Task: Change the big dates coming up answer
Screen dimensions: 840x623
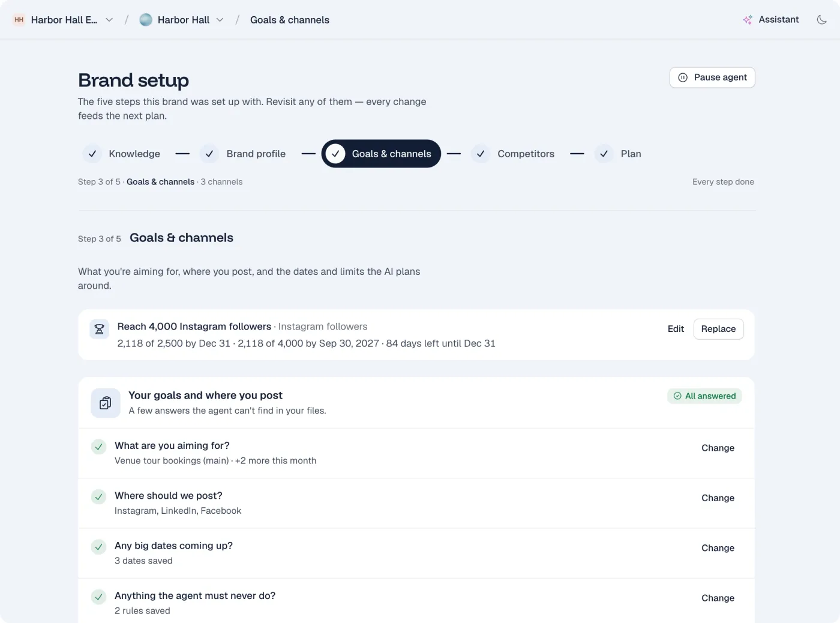Action: click(718, 548)
